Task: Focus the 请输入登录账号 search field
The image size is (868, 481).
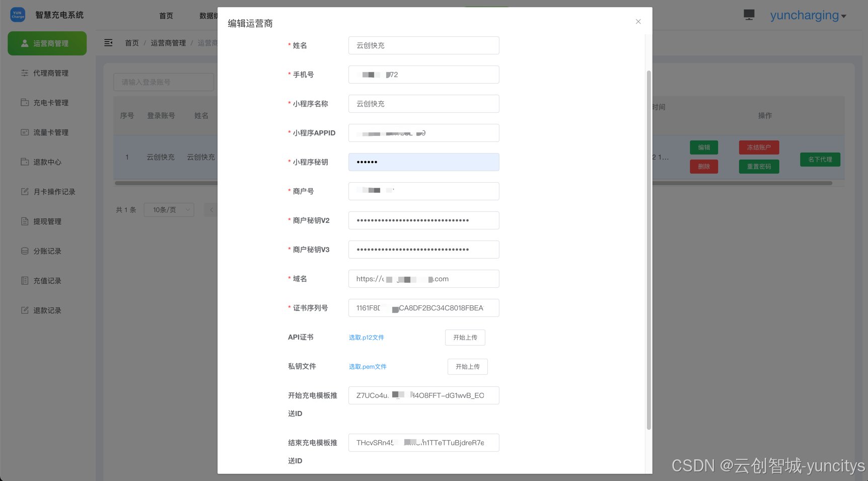Action: click(164, 82)
